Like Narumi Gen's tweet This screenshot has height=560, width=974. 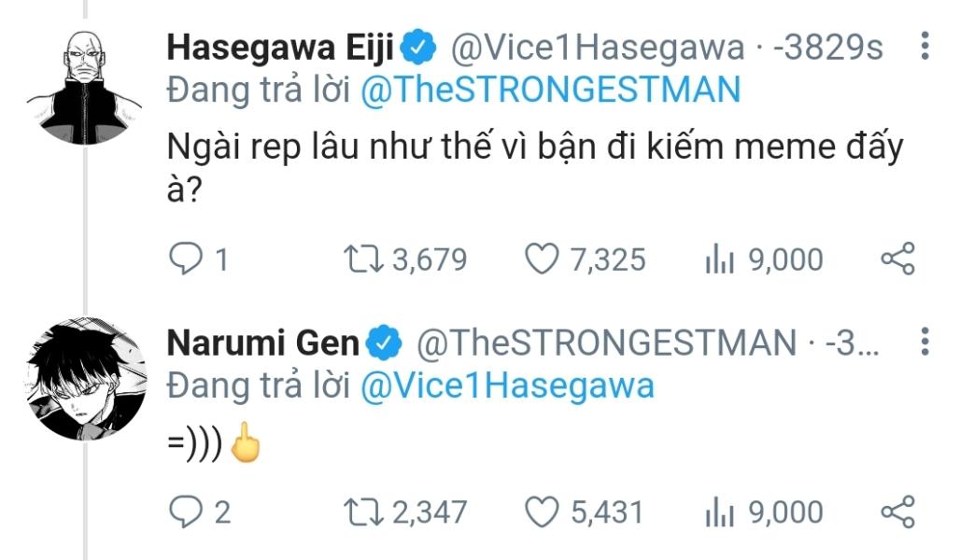tap(584, 512)
